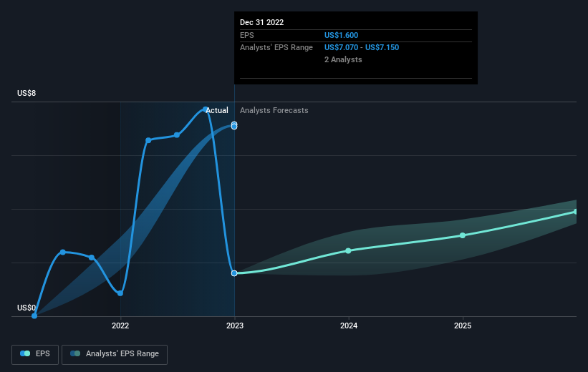Click the 2025 x-axis label
This screenshot has height=372, width=588.
click(x=463, y=325)
